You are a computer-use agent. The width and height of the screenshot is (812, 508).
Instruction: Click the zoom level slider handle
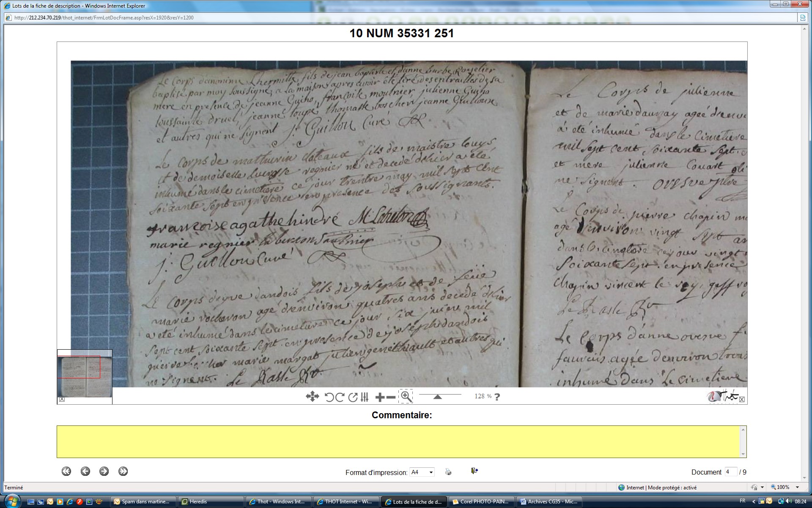click(438, 397)
